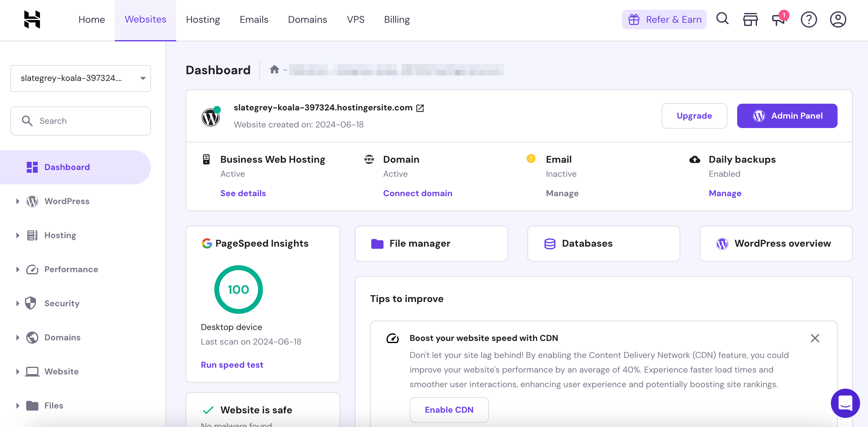
Task: Click the WordPress site logo icon
Action: pos(211,117)
